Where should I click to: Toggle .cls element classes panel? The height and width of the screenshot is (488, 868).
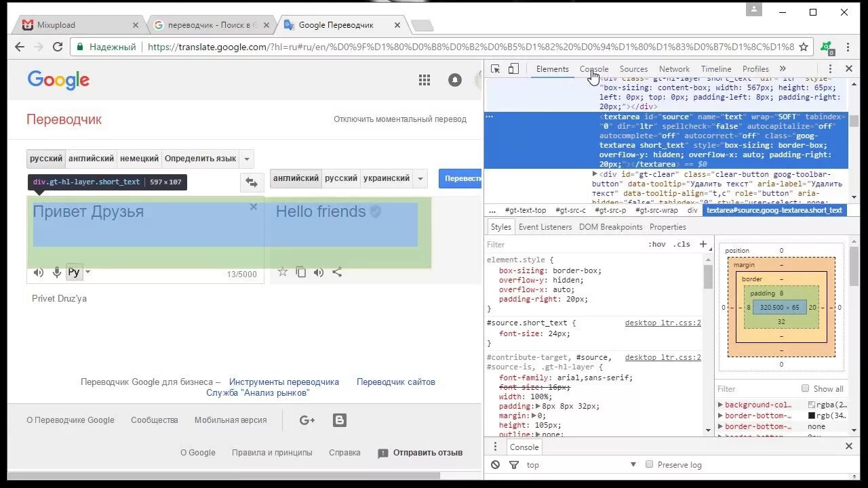[682, 245]
